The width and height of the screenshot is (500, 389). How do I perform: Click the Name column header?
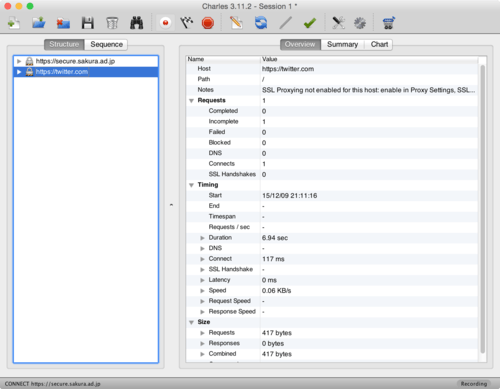point(223,59)
